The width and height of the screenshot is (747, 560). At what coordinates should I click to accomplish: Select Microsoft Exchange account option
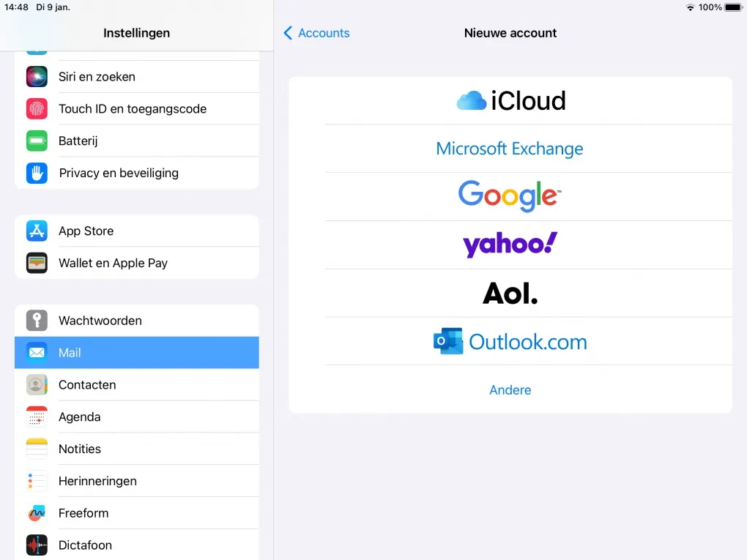(x=510, y=149)
